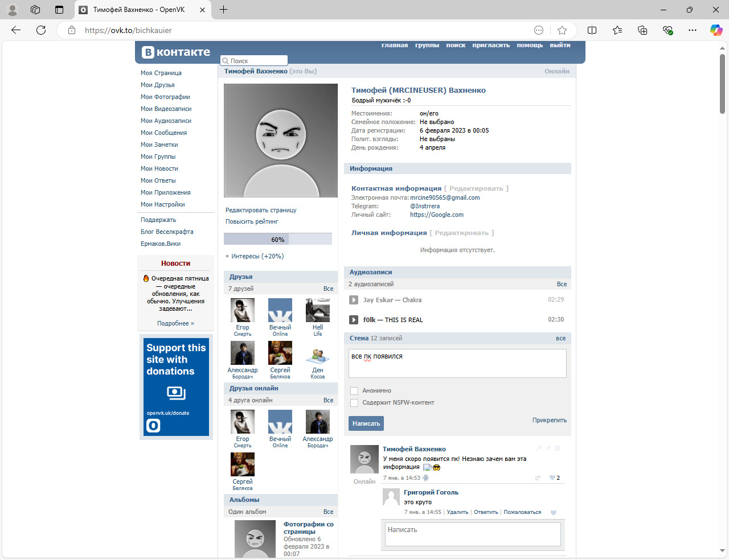Open the browser profile avatar icon

pos(13,10)
